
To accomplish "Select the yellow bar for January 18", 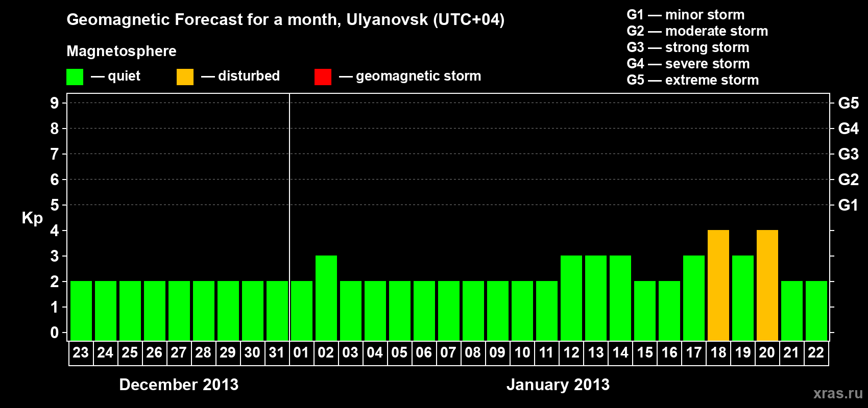I will (x=718, y=285).
